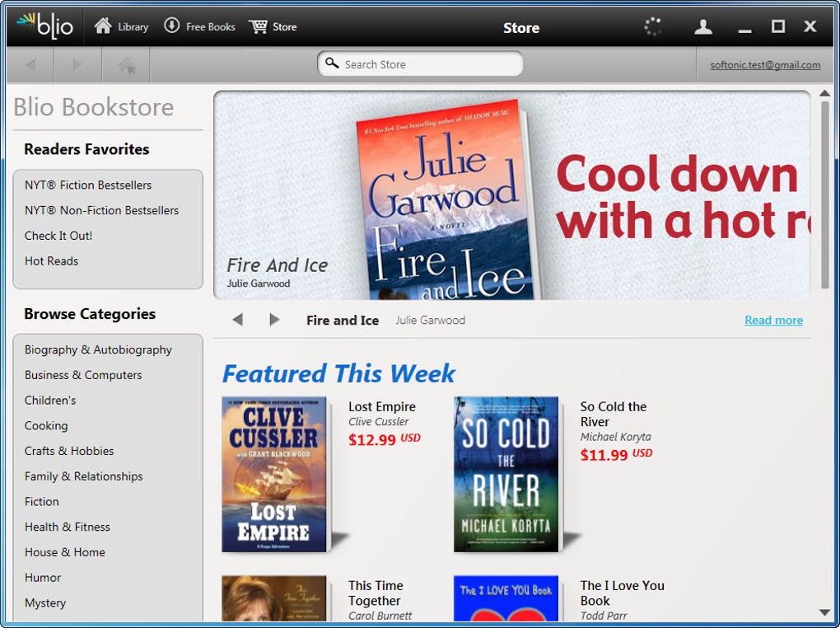Click the Blio logo
The image size is (840, 628).
tap(45, 26)
